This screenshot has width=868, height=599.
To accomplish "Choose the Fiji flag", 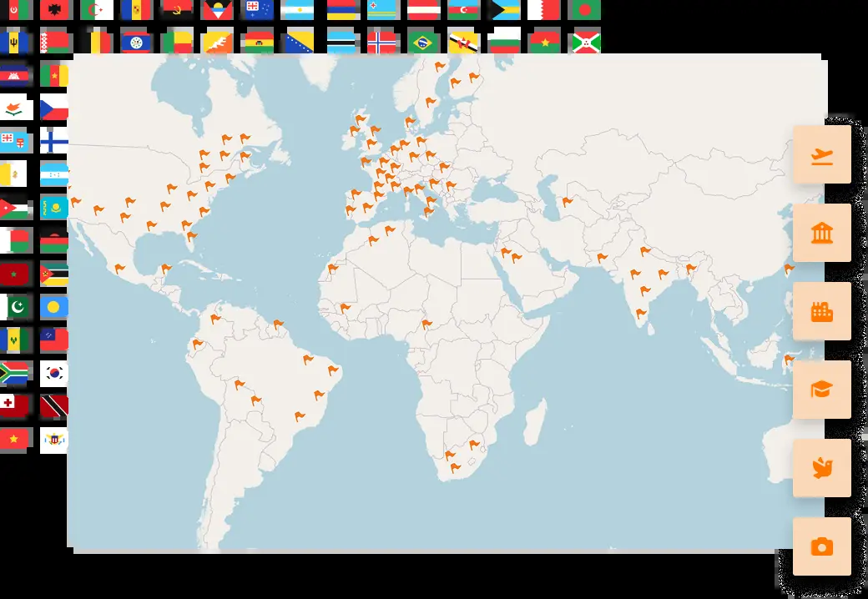I will click(x=16, y=141).
